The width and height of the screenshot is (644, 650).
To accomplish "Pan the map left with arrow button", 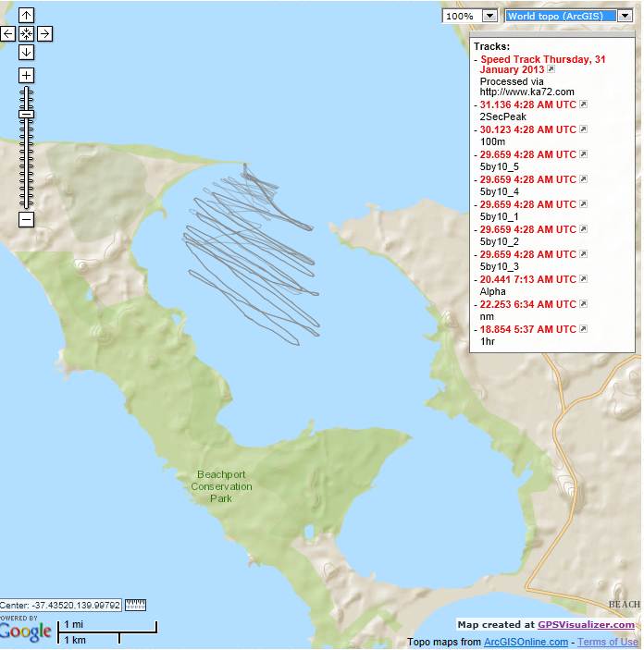I will [x=8, y=33].
